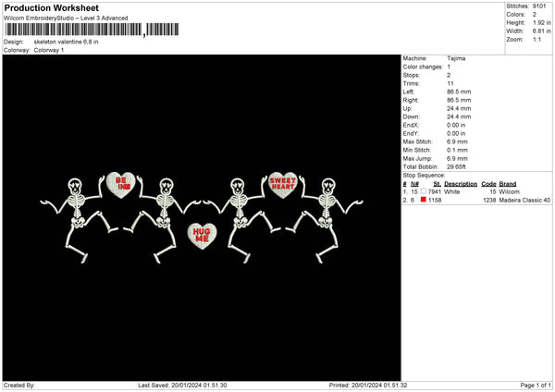Click the Stop Sequence heading
The height and width of the screenshot is (392, 555).
coord(424,174)
